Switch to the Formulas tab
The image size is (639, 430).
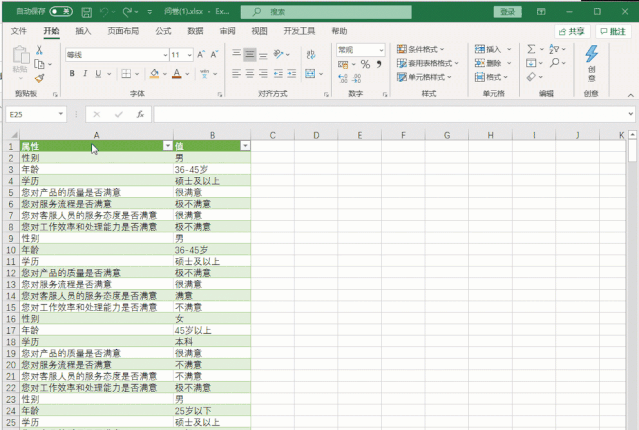coord(163,31)
